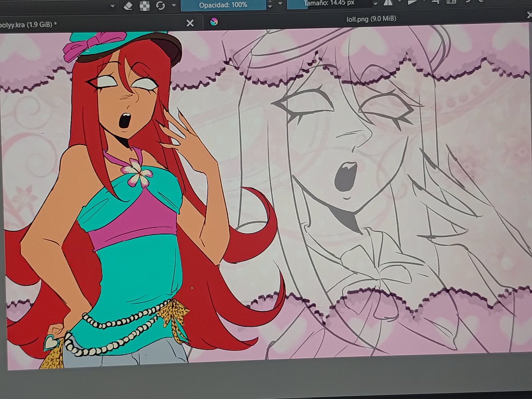Switch to the loll.png document tab
Image resolution: width=532 pixels, height=399 pixels.
(368, 20)
